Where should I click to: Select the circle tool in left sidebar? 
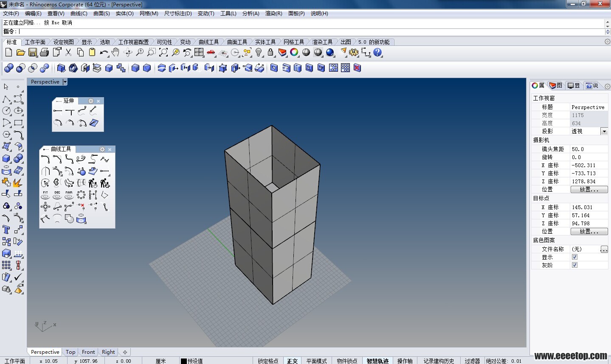tap(6, 111)
